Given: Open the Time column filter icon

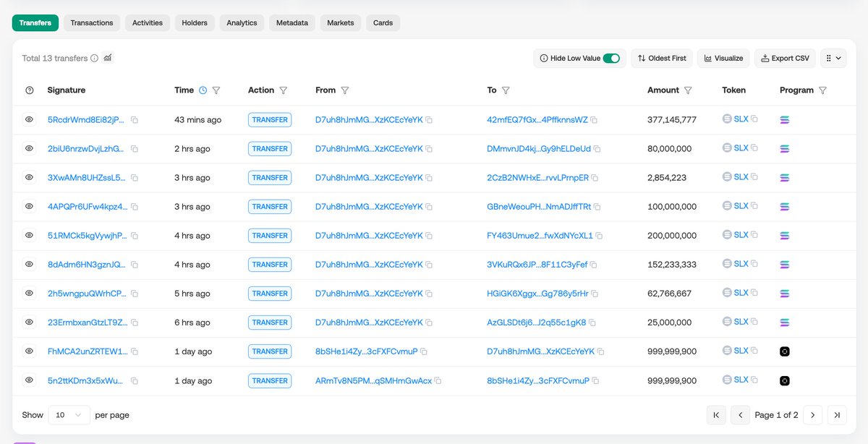Looking at the screenshot, I should point(216,90).
